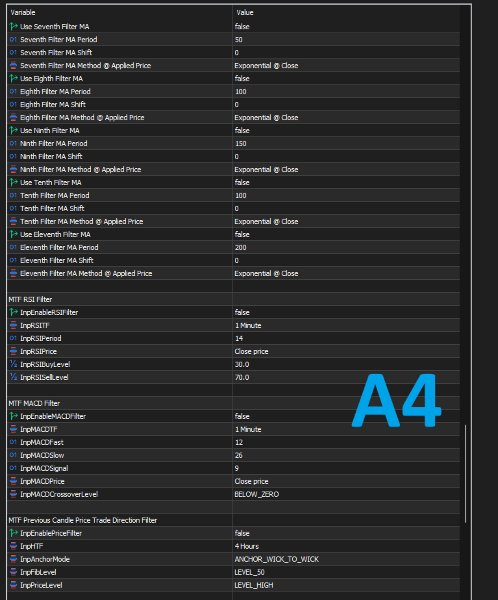Click the boolean icon beside InpEnablePriceFilter
498x600 pixels.
pyautogui.click(x=13, y=533)
